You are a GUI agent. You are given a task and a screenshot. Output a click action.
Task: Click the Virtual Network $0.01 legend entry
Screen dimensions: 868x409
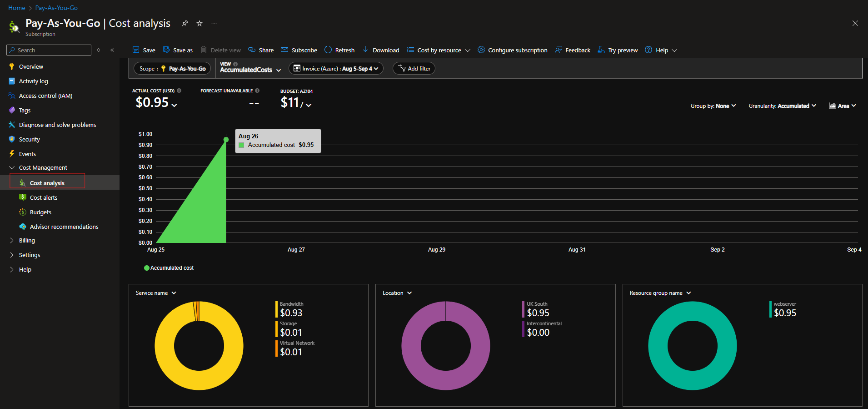pyautogui.click(x=295, y=348)
